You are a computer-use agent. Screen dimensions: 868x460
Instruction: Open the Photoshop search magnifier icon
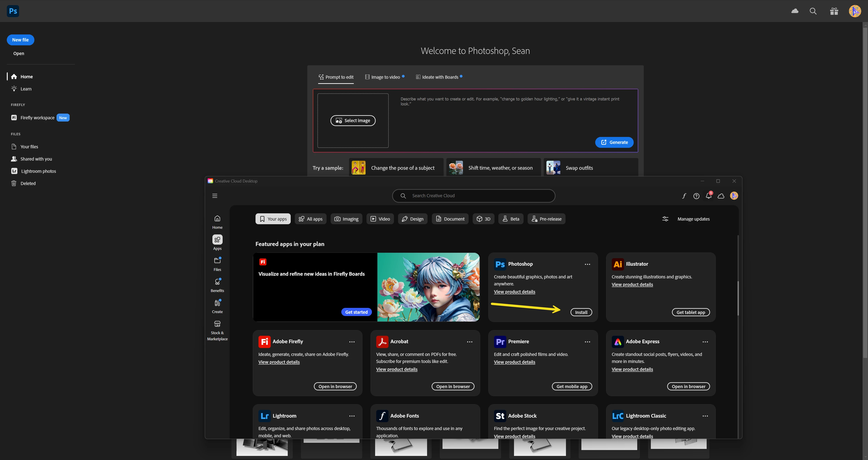click(x=813, y=11)
